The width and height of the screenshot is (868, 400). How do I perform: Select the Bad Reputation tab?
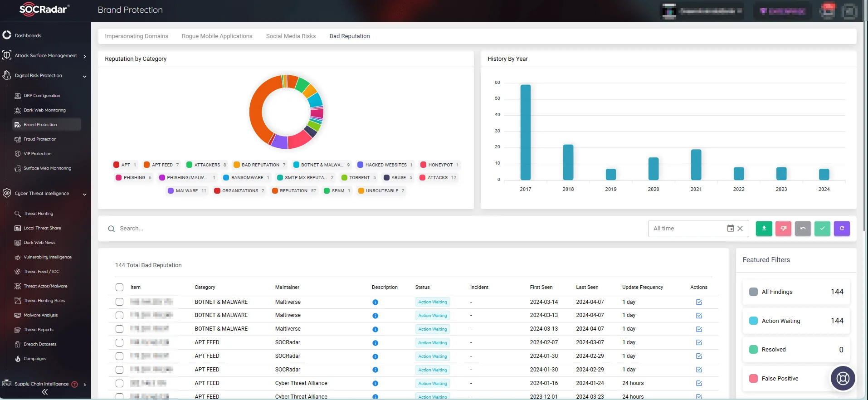pyautogui.click(x=350, y=36)
